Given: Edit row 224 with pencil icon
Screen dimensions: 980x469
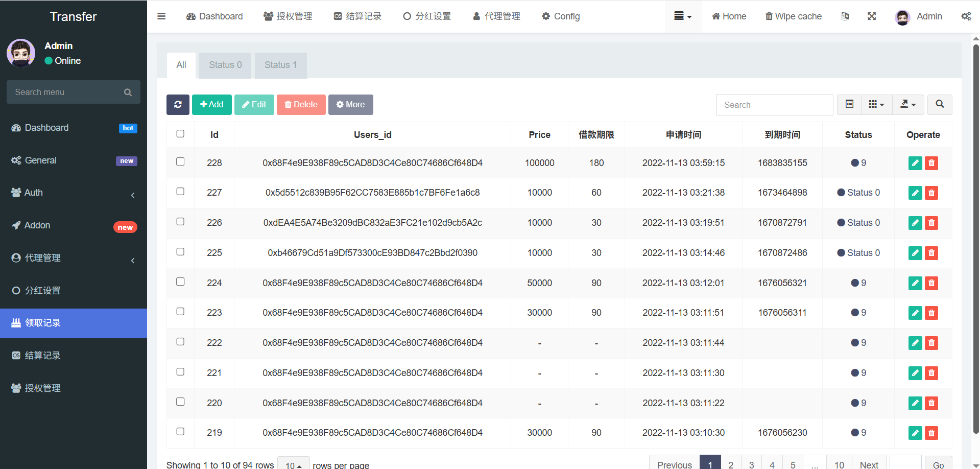Looking at the screenshot, I should pyautogui.click(x=915, y=283).
